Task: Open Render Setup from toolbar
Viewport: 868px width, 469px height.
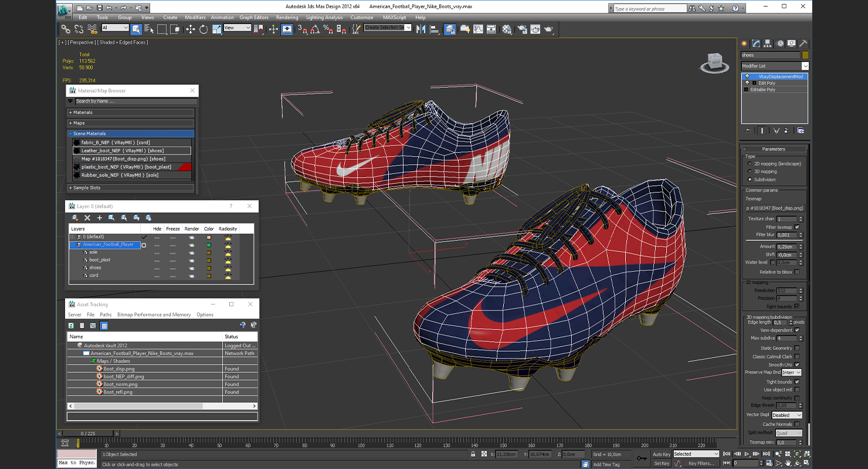Action: tap(522, 29)
